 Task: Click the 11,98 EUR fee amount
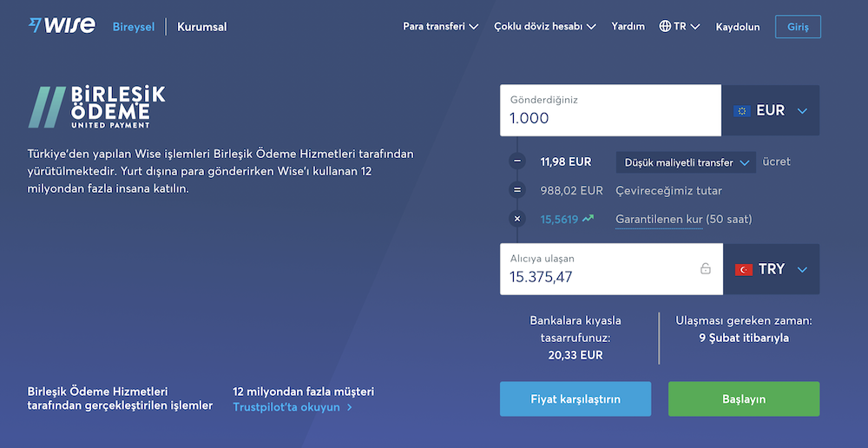(566, 162)
